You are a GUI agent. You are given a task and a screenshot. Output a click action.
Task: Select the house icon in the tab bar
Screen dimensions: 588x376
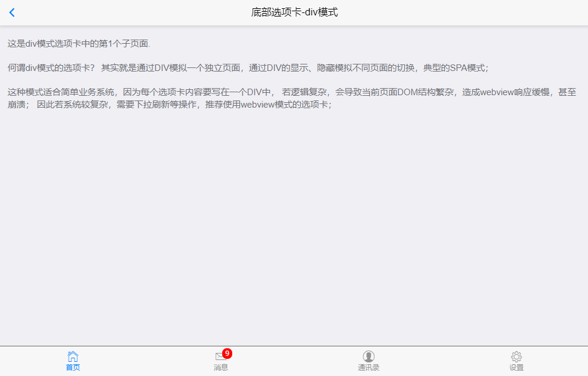[73, 356]
